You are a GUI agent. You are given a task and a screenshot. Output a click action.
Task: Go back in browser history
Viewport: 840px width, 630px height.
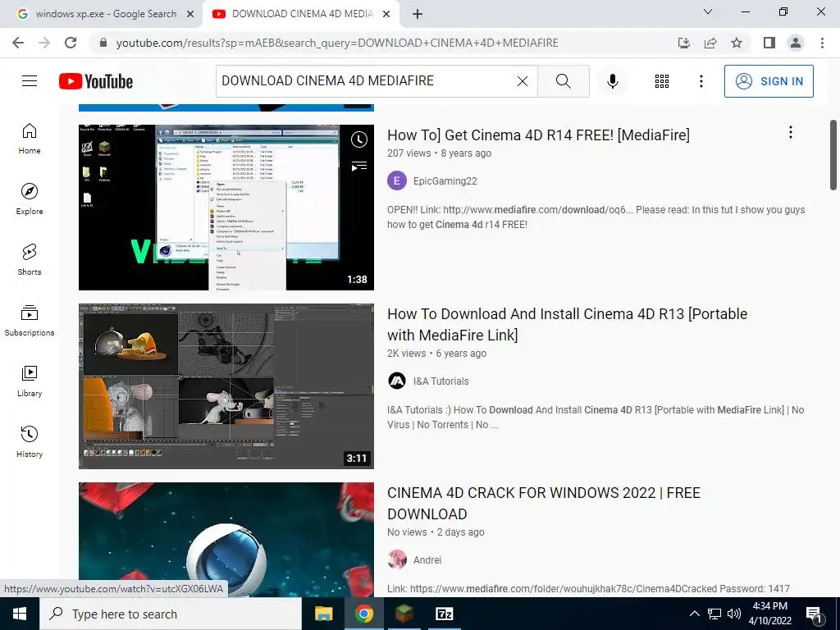point(18,43)
